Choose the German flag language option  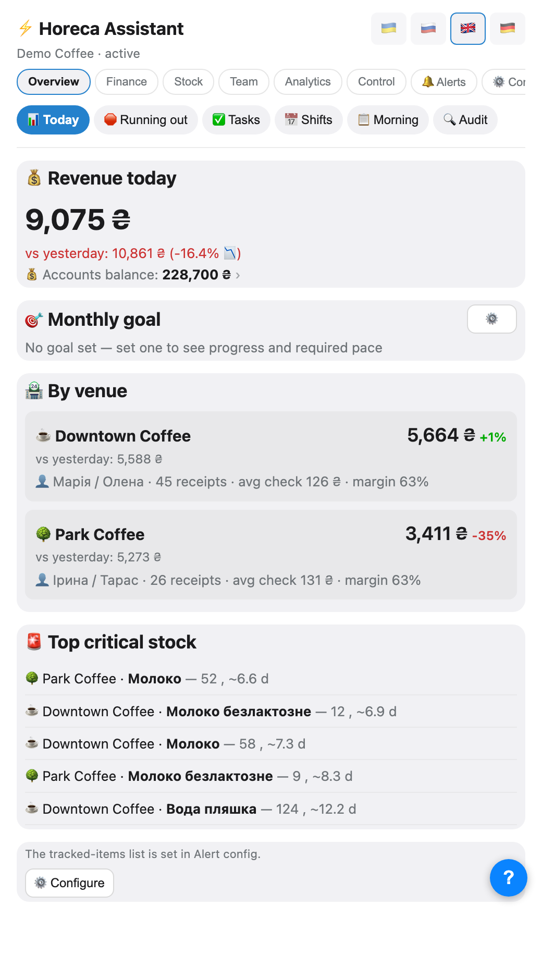tap(507, 29)
